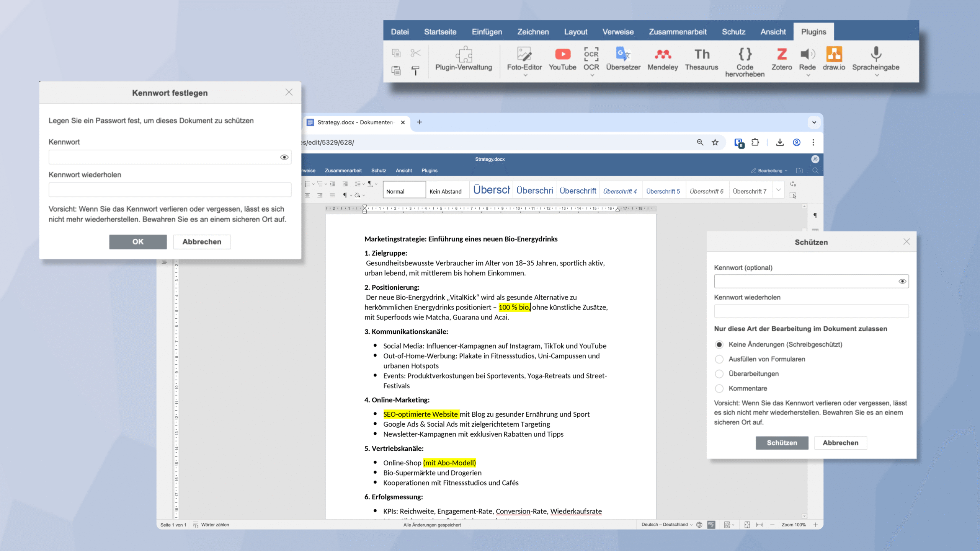Open Schutz tab in large ribbon
This screenshot has width=980, height=551.
point(733,32)
